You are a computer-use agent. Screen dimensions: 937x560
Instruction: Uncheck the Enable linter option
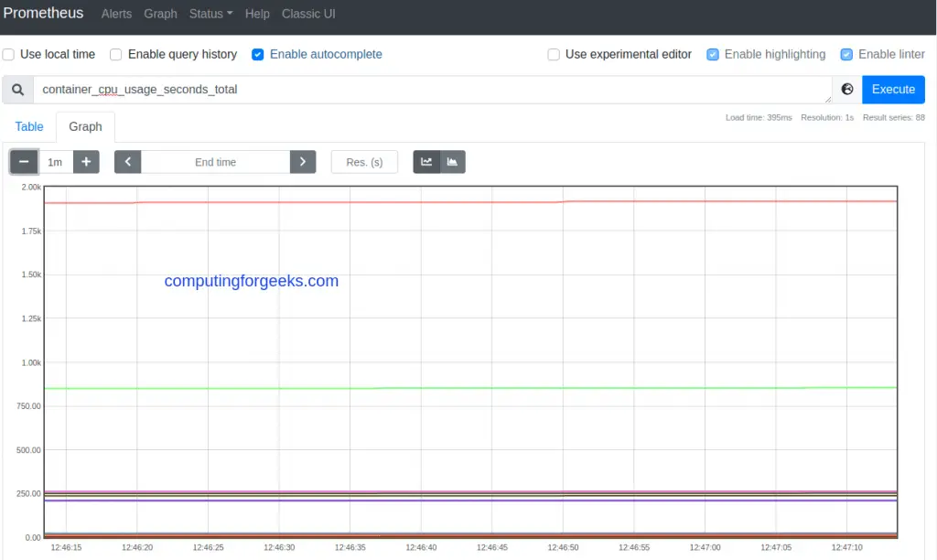point(846,54)
